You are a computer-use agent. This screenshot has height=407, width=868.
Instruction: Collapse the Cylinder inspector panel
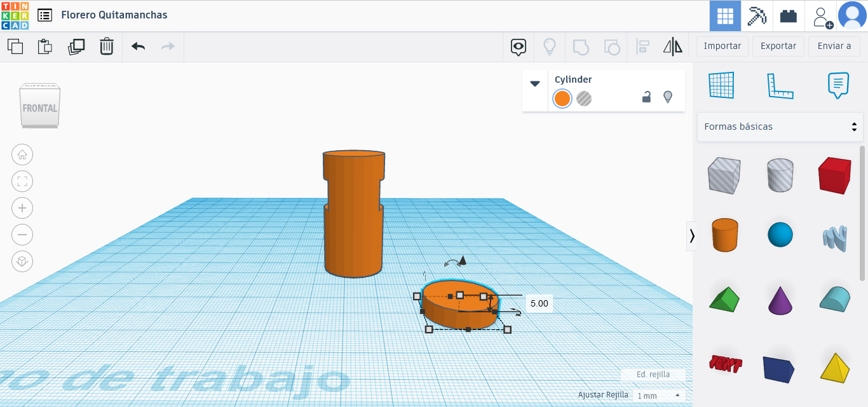[x=535, y=83]
